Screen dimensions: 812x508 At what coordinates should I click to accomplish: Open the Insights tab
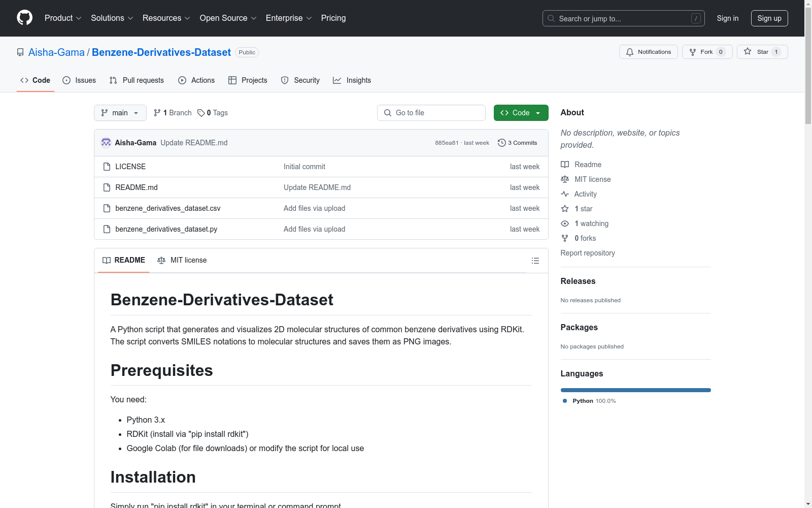coord(352,80)
